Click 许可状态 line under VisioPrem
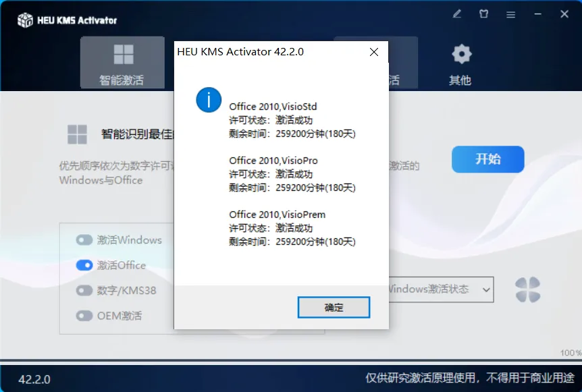This screenshot has width=582, height=392. coord(271,229)
